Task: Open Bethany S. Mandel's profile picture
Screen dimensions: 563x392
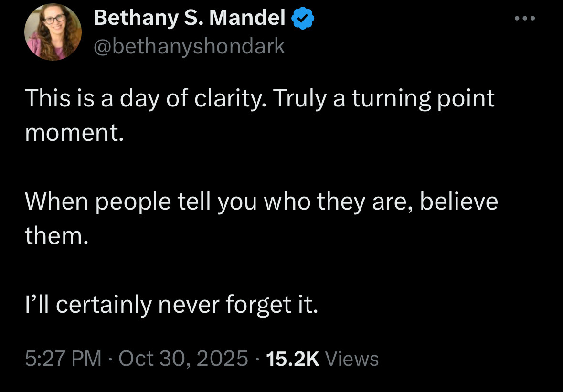Action: (52, 32)
